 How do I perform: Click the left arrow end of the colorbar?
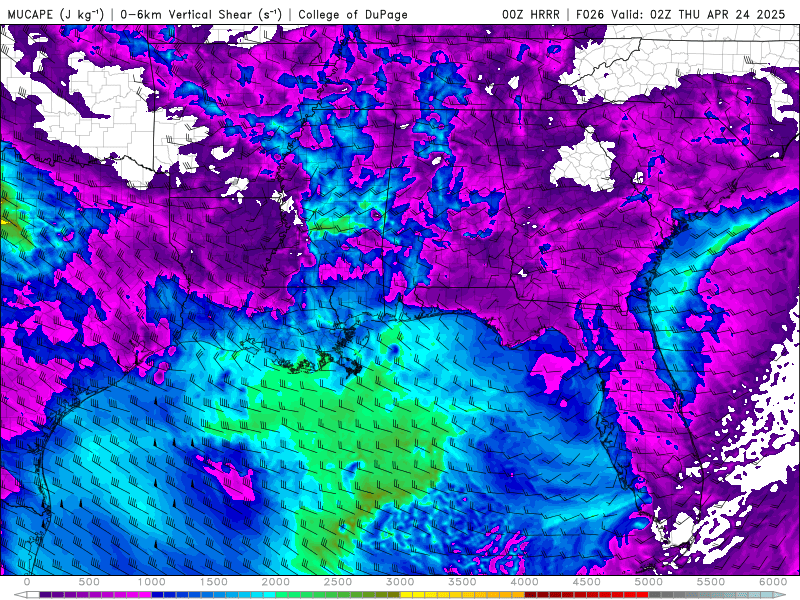[x=20, y=595]
